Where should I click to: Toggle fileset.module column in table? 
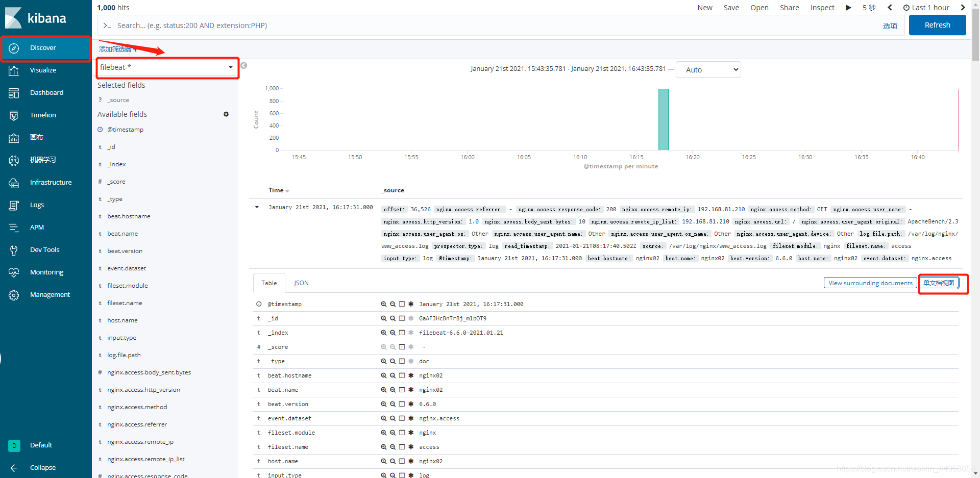[402, 433]
